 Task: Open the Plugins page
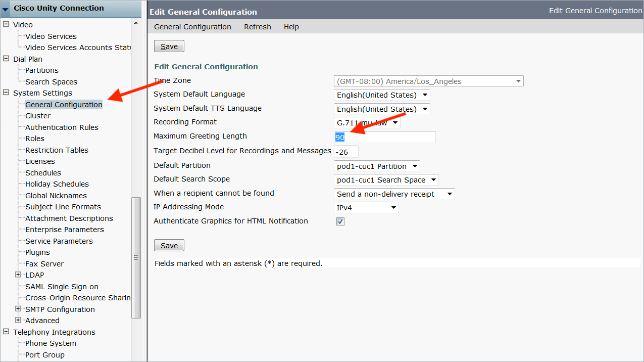pos(38,252)
